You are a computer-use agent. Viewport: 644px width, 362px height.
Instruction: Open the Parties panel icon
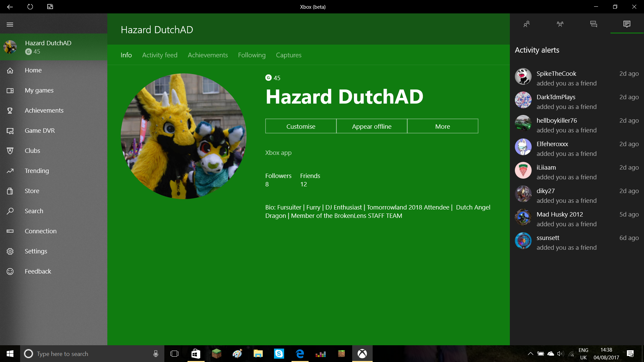(560, 24)
